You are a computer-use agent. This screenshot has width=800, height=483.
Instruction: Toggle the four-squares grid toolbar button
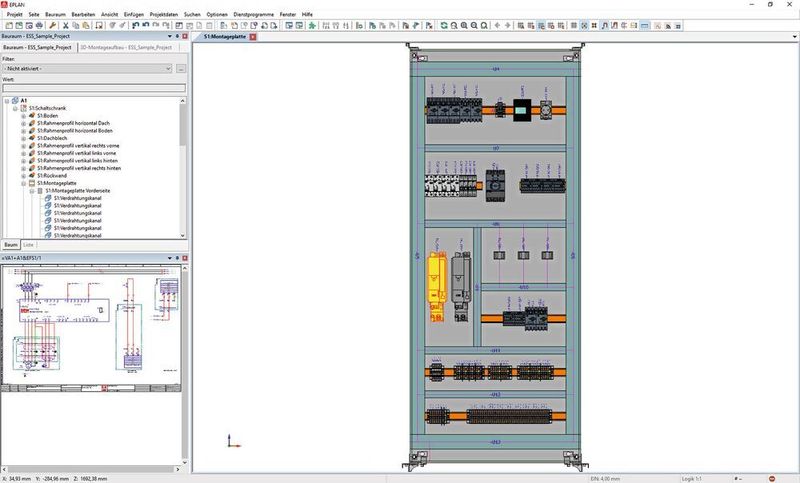coord(594,26)
